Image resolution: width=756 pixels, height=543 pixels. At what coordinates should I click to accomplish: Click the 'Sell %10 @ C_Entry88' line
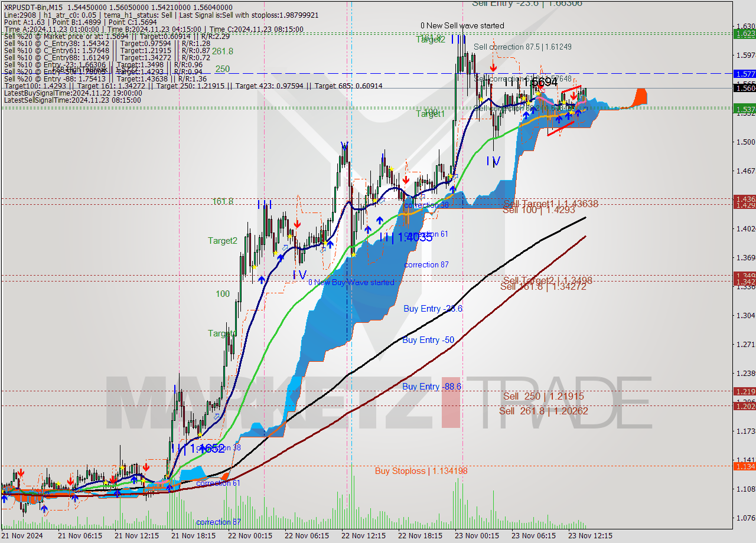pos(107,57)
